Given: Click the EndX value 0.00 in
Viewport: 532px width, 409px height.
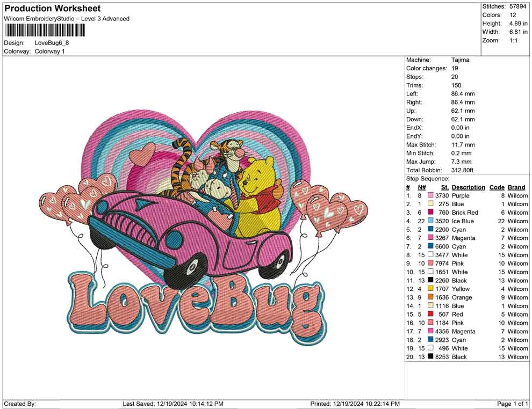Looking at the screenshot, I should pos(461,128).
